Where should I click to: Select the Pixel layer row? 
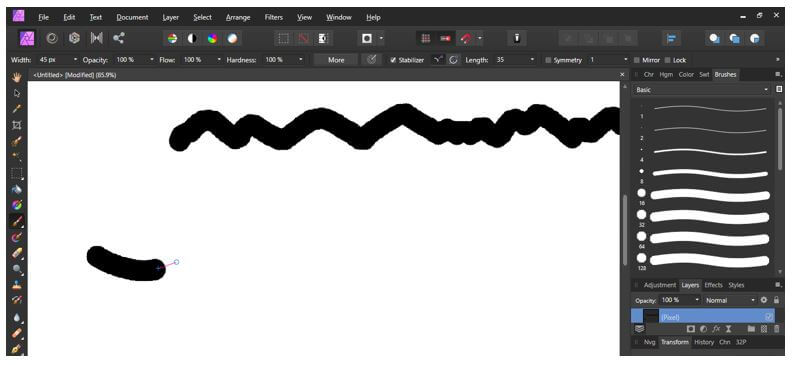point(703,317)
